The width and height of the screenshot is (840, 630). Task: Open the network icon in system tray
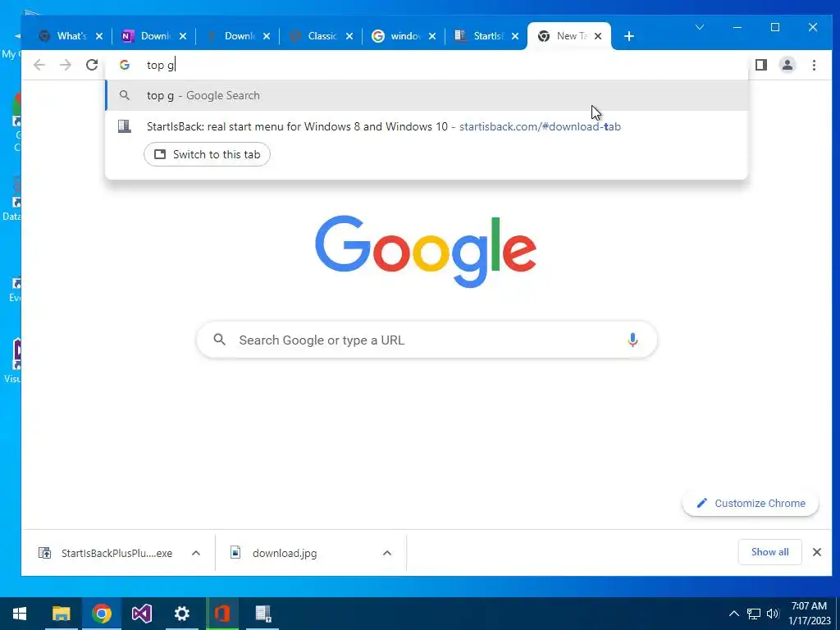[753, 614]
